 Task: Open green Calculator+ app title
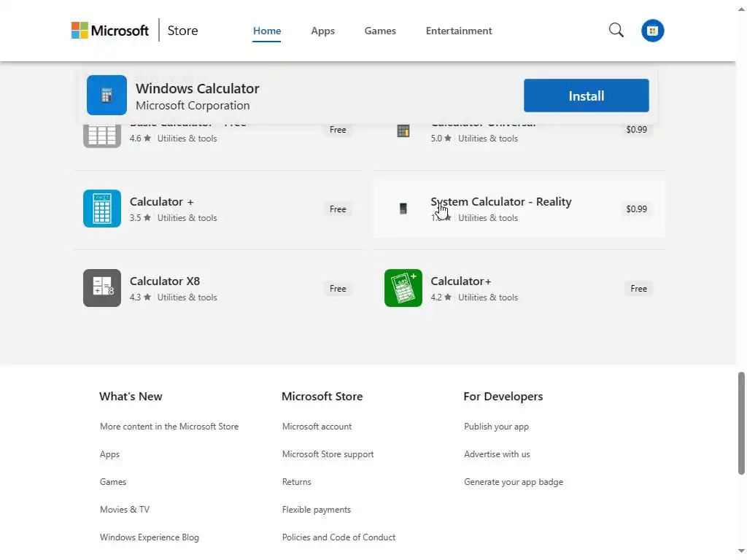pos(461,281)
